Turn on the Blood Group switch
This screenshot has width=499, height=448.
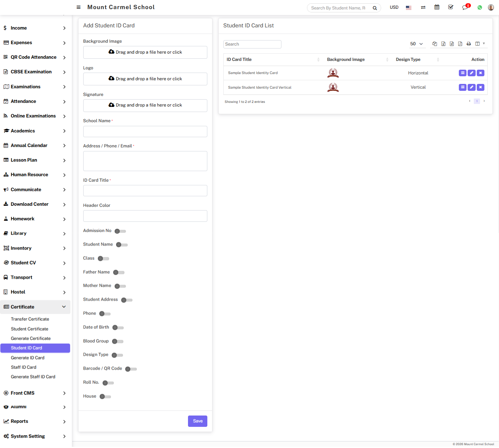[x=118, y=341]
